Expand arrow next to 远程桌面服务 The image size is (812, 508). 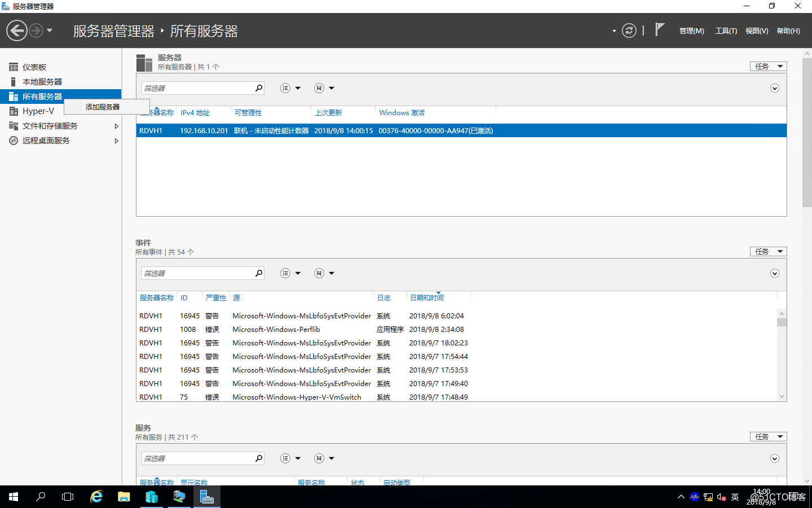pos(116,141)
